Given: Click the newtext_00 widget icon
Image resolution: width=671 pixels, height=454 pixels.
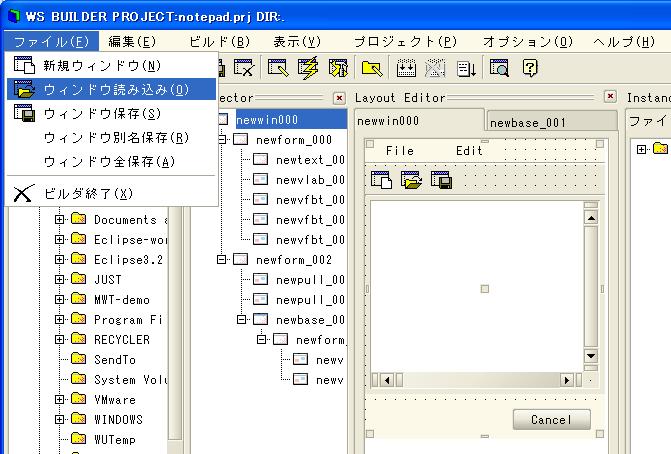Looking at the screenshot, I should coord(260,160).
